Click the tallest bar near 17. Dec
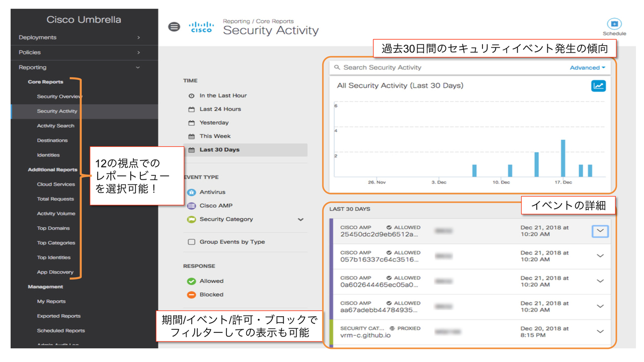Viewport: 644px width, 362px height. click(x=563, y=158)
